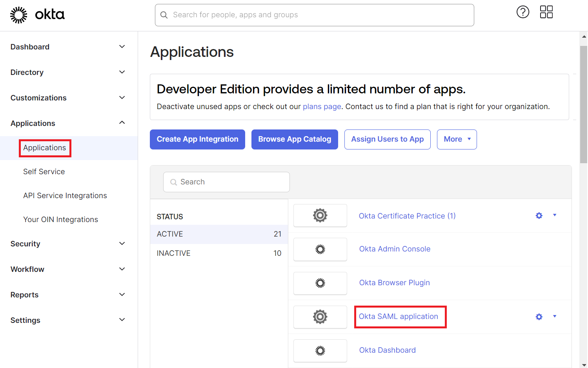Click the Okta logo in header

click(37, 15)
